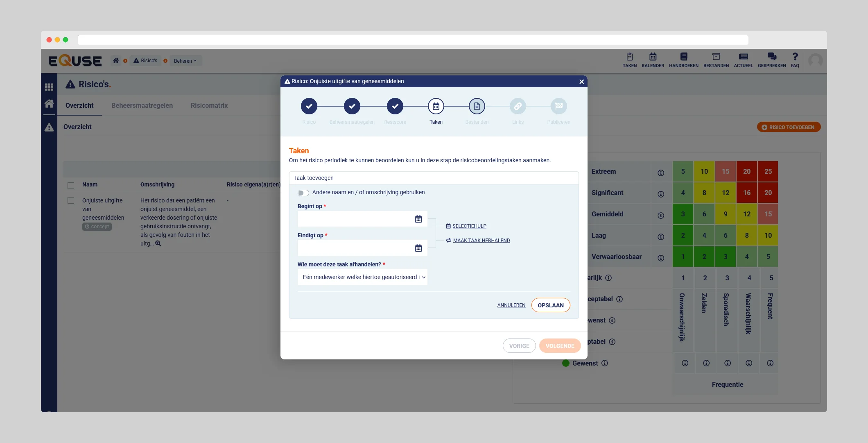Click the Opslaan button

[550, 305]
